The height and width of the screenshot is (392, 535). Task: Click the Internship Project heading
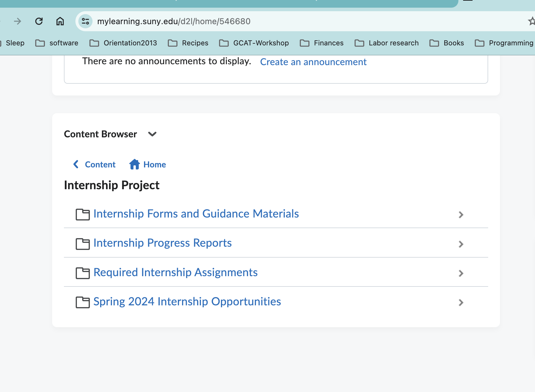[112, 185]
